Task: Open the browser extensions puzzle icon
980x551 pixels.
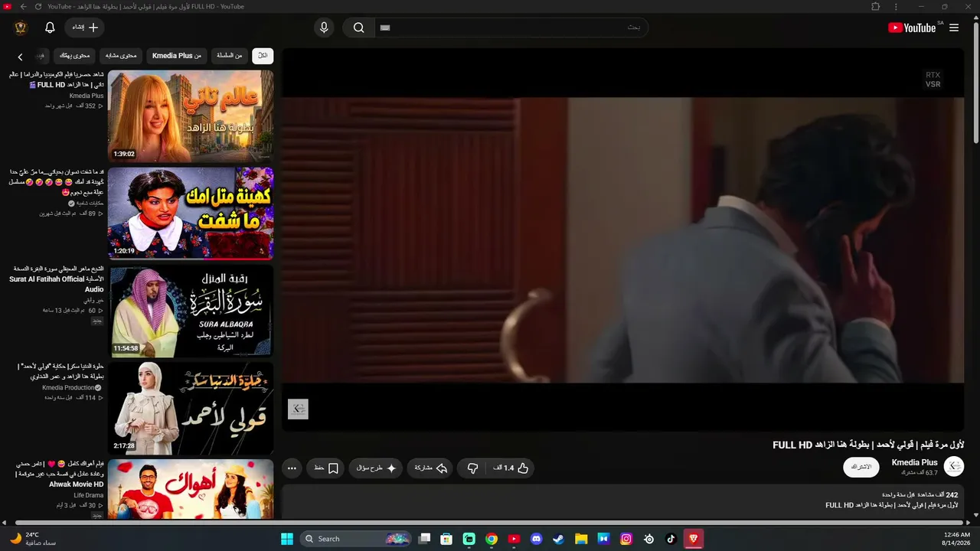Action: tap(876, 7)
